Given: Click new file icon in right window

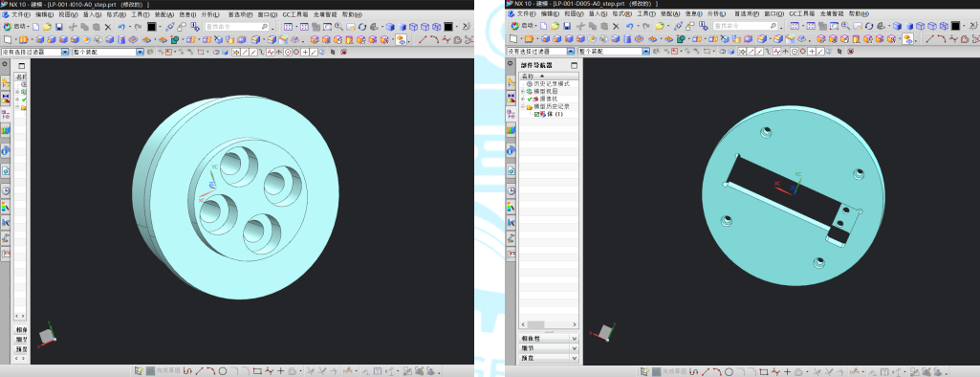Looking at the screenshot, I should point(543,26).
